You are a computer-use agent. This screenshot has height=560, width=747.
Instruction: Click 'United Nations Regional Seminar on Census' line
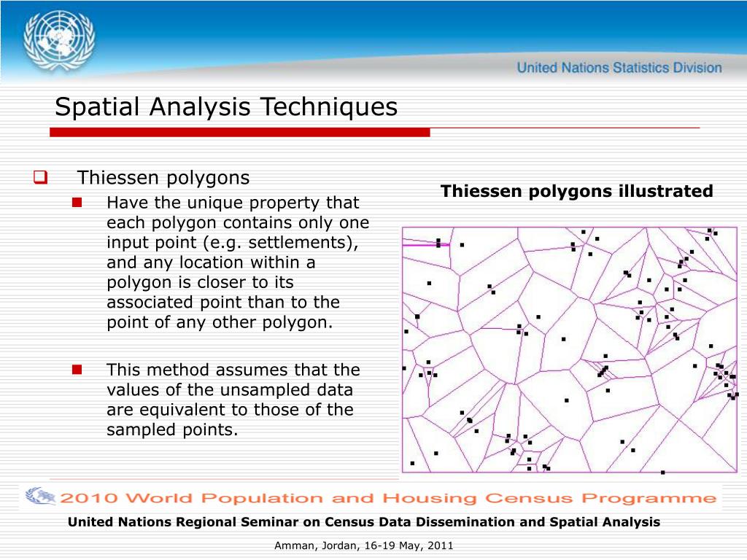tap(364, 522)
